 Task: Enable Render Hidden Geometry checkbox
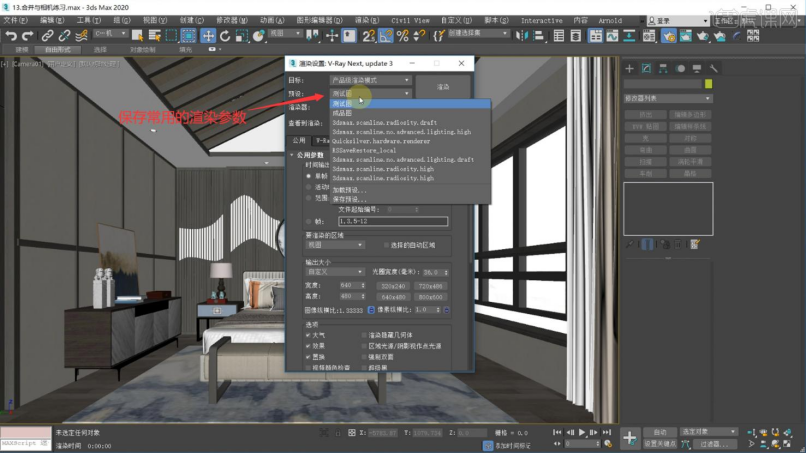(x=364, y=335)
